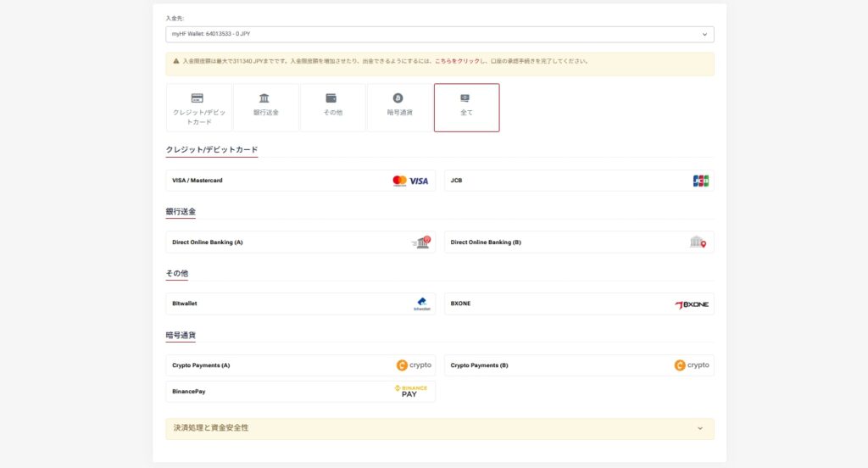Click the Mastercard VISA logo icon

[x=410, y=181]
